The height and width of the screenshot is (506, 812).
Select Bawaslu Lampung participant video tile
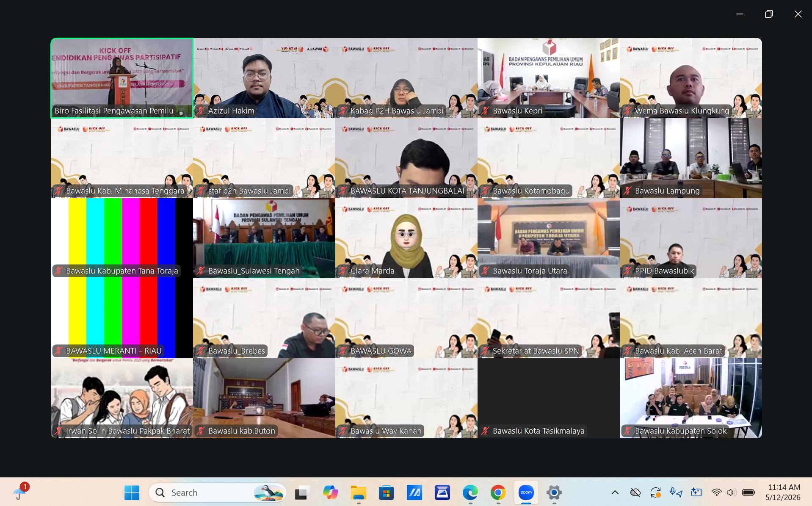point(691,158)
